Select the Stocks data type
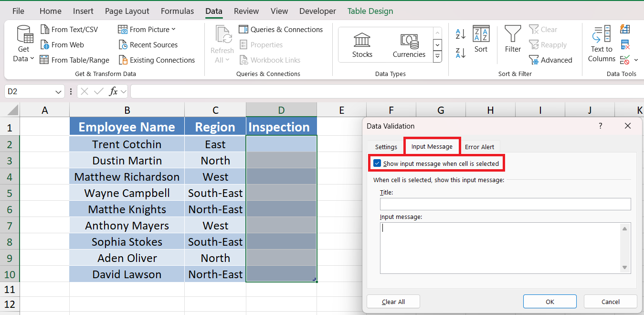644x315 pixels. tap(362, 45)
